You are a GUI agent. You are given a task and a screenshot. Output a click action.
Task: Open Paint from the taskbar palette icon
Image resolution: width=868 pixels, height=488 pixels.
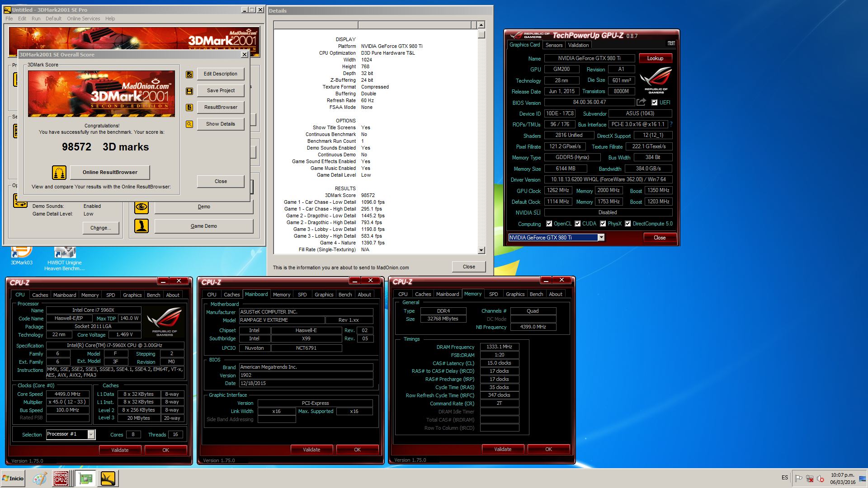[39, 479]
